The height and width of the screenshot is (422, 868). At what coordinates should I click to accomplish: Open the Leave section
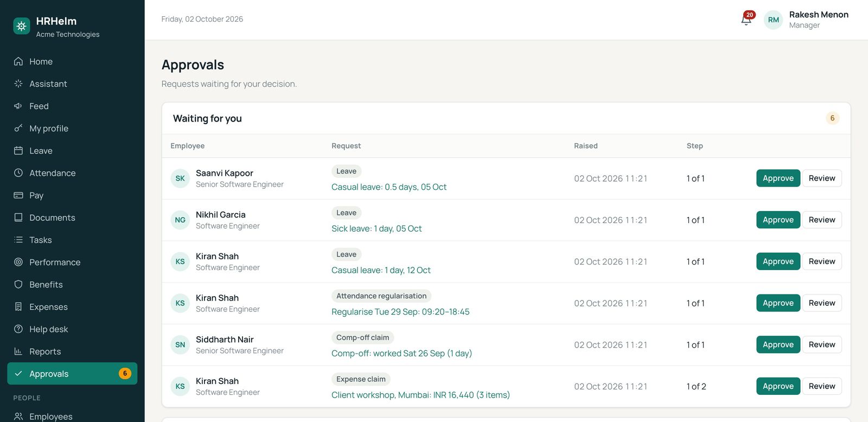pos(72,150)
